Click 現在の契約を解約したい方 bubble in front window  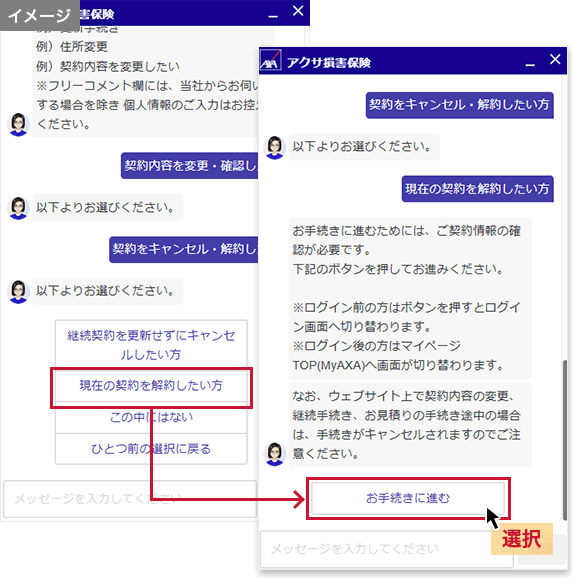pyautogui.click(x=477, y=189)
